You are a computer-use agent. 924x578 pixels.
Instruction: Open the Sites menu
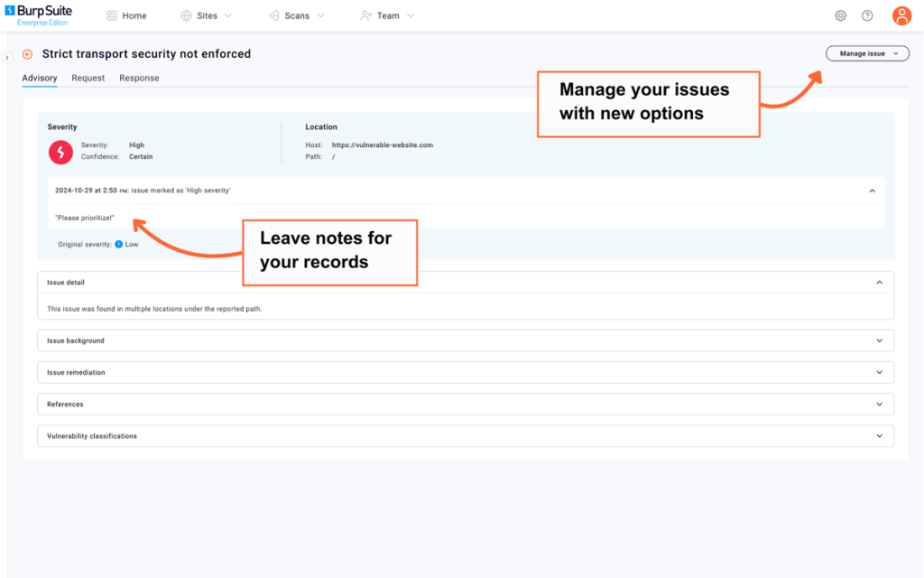pos(207,16)
